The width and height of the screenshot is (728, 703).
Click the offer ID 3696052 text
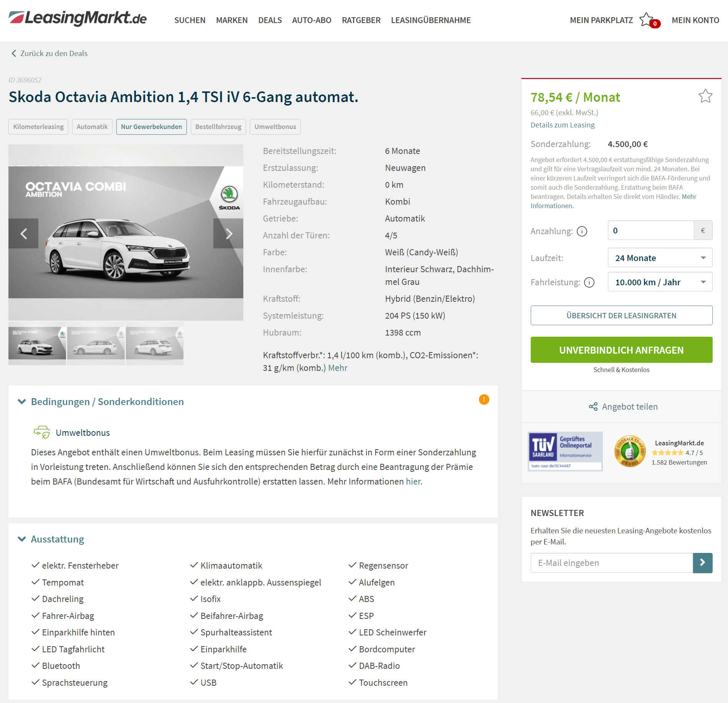click(x=25, y=80)
